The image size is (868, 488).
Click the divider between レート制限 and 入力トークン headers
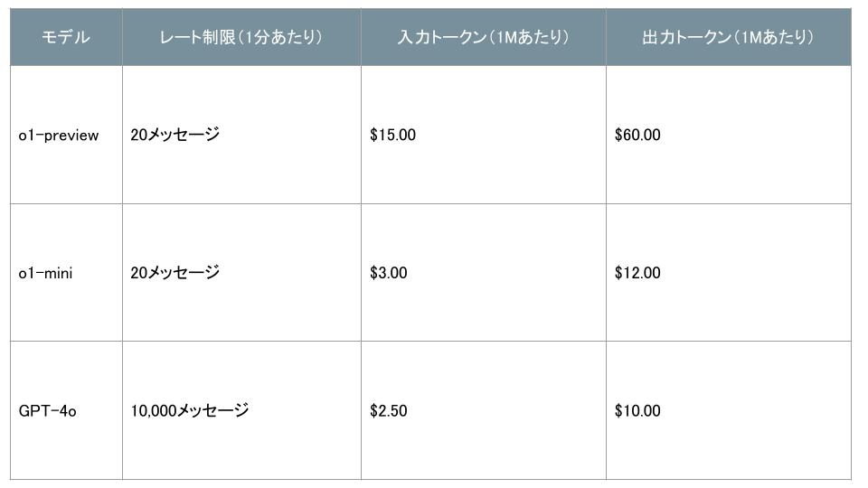click(361, 37)
